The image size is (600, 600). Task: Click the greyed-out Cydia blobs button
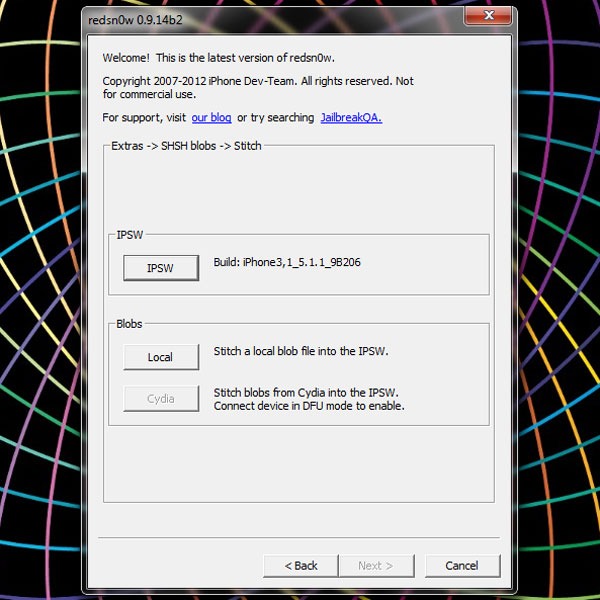161,399
